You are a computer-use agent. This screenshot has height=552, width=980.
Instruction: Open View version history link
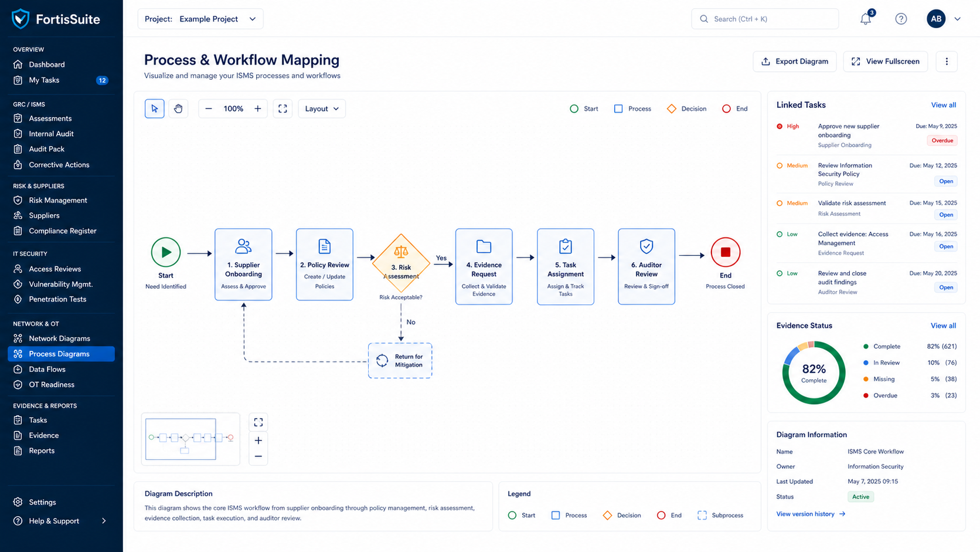[811, 514]
